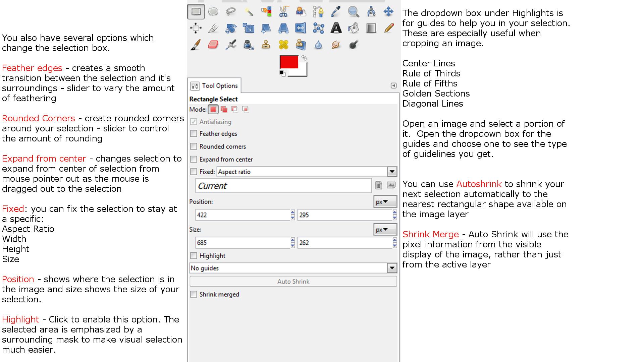Check the Shrink merged option
Image resolution: width=644 pixels, height=362 pixels.
pos(194,294)
